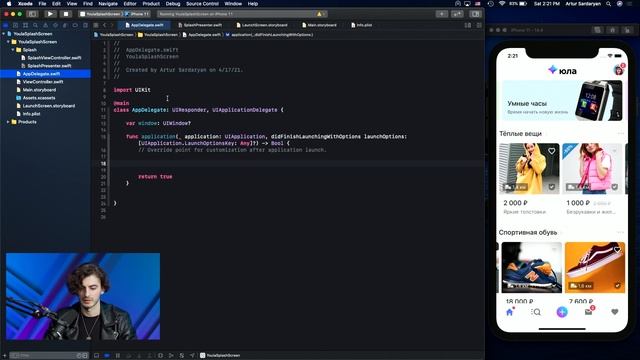This screenshot has width=640, height=360.
Task: Open the Product menu
Action: coord(151,4)
